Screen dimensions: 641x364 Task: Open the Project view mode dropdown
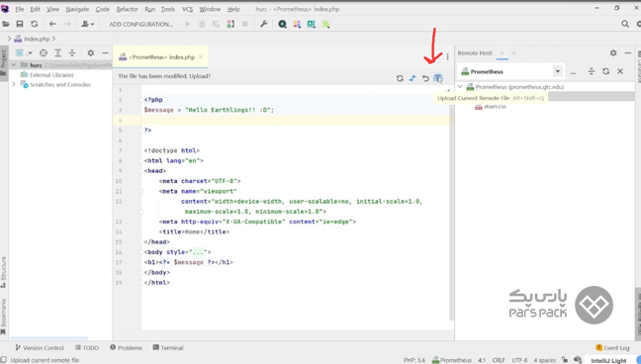point(24,52)
